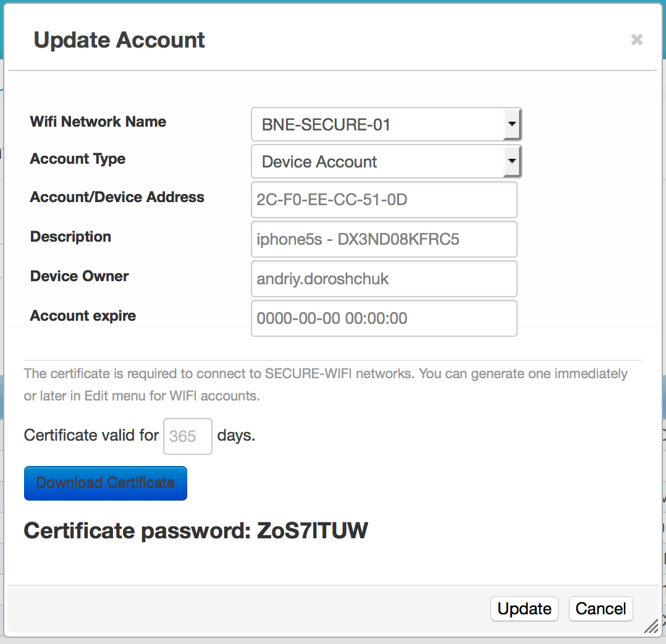Click the Device Owner label
This screenshot has width=666, height=644.
[80, 276]
